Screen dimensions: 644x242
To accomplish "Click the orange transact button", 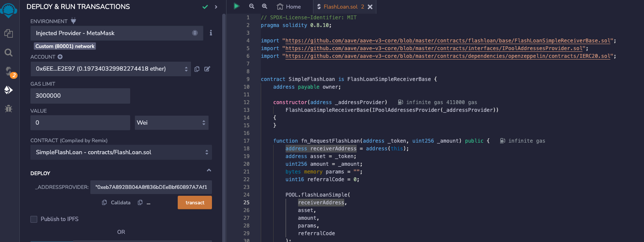I will click(x=194, y=203).
